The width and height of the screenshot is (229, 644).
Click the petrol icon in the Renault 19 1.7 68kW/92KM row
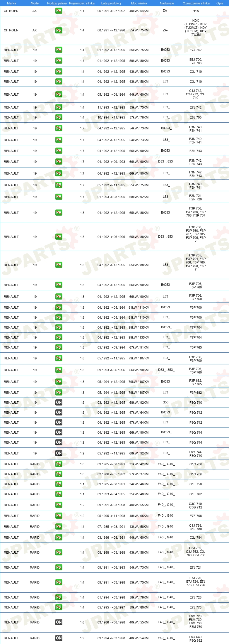click(x=59, y=197)
